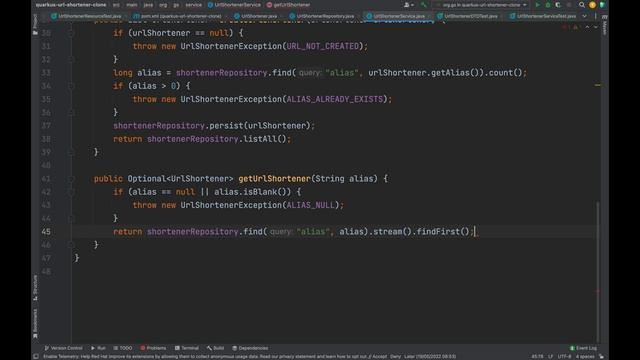Viewport: 640px width, 360px height.
Task: Open the Maven tool window sidebar
Action: (x=604, y=24)
